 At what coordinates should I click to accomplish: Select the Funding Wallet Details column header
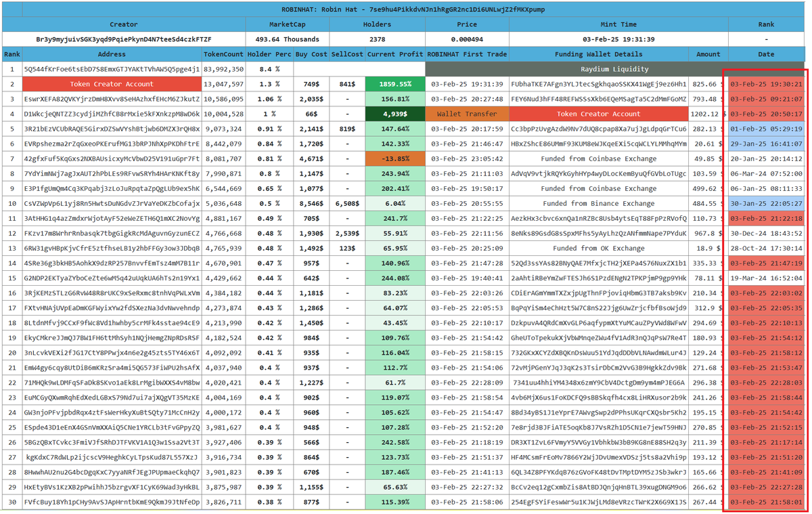tap(599, 54)
